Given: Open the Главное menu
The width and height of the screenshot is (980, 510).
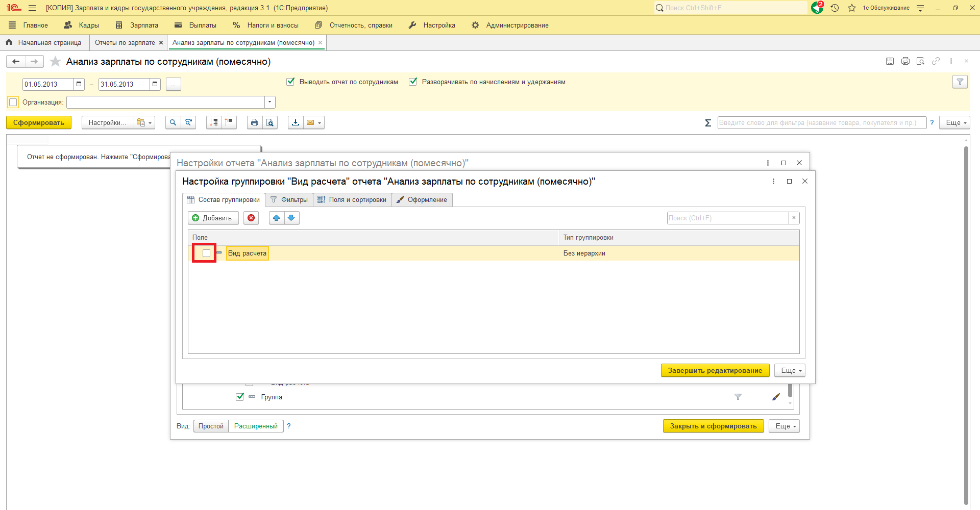Looking at the screenshot, I should (29, 25).
